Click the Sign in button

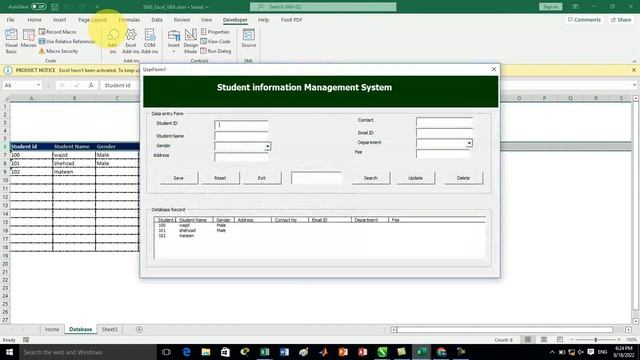click(551, 7)
